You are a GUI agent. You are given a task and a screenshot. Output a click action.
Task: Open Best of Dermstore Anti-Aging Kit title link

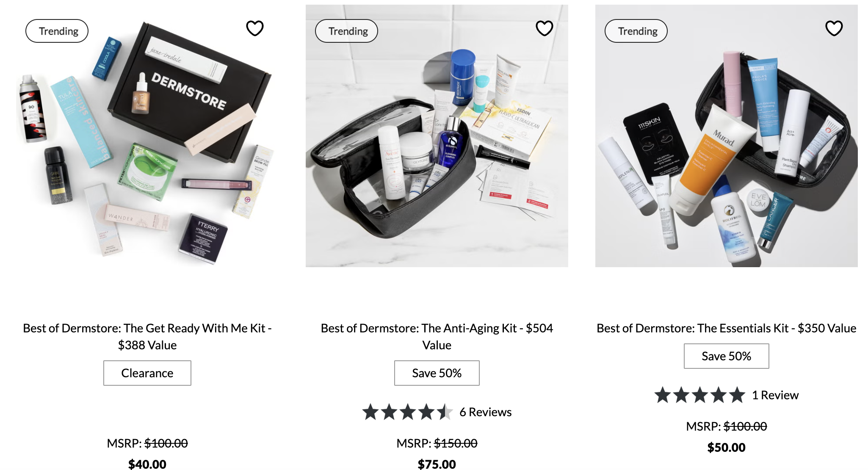click(x=437, y=337)
